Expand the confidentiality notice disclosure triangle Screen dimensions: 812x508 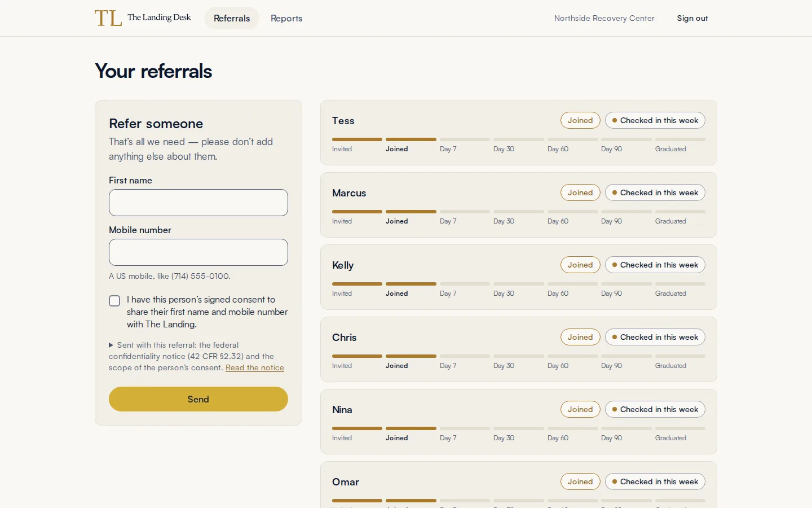[111, 345]
